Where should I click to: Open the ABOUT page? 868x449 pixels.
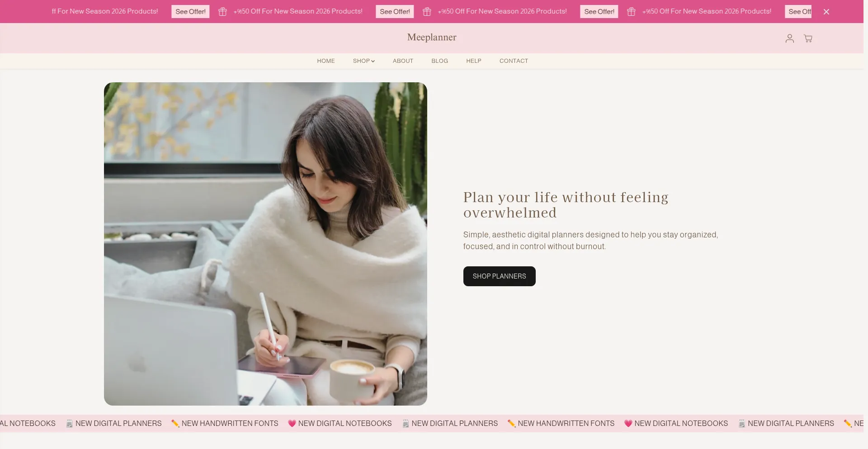point(403,61)
